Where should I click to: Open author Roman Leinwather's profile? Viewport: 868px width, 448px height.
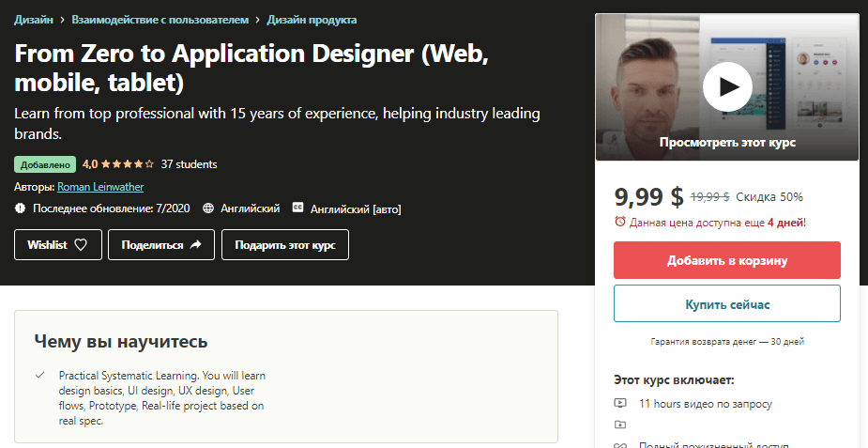coord(100,187)
